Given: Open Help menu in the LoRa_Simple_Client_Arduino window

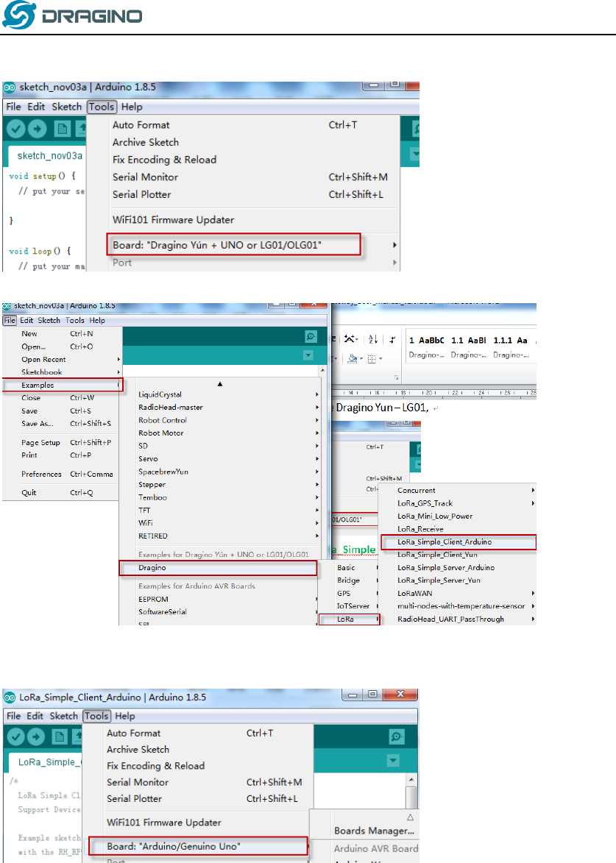Looking at the screenshot, I should (x=125, y=716).
